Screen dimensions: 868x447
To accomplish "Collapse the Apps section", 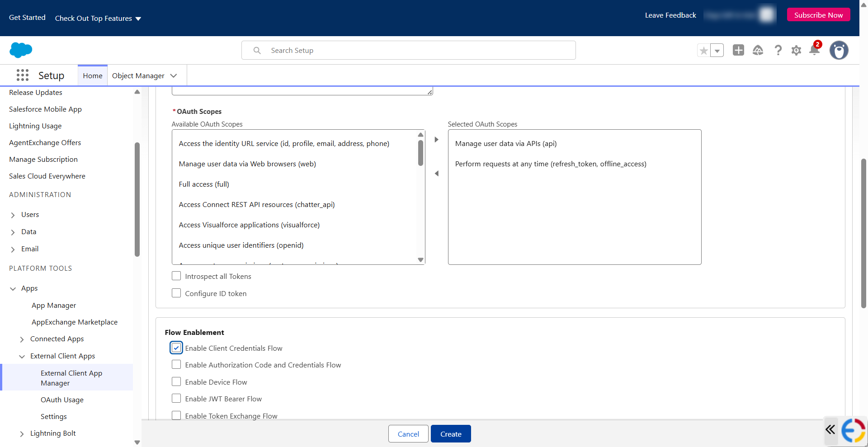I will click(x=13, y=289).
